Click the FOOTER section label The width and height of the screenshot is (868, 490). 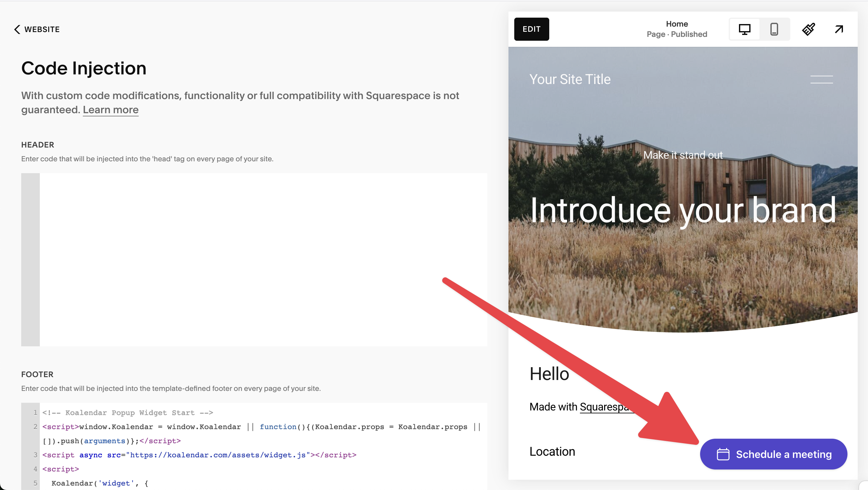pos(38,375)
